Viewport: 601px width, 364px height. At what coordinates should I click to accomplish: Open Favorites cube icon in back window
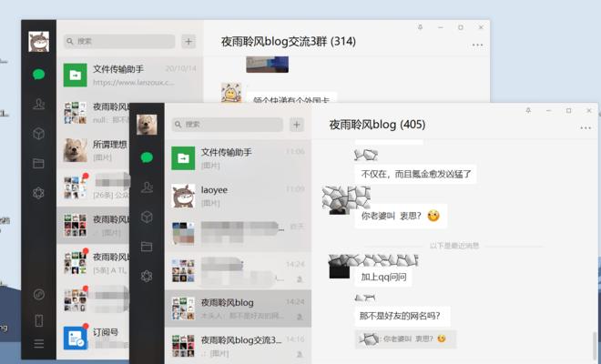click(39, 134)
